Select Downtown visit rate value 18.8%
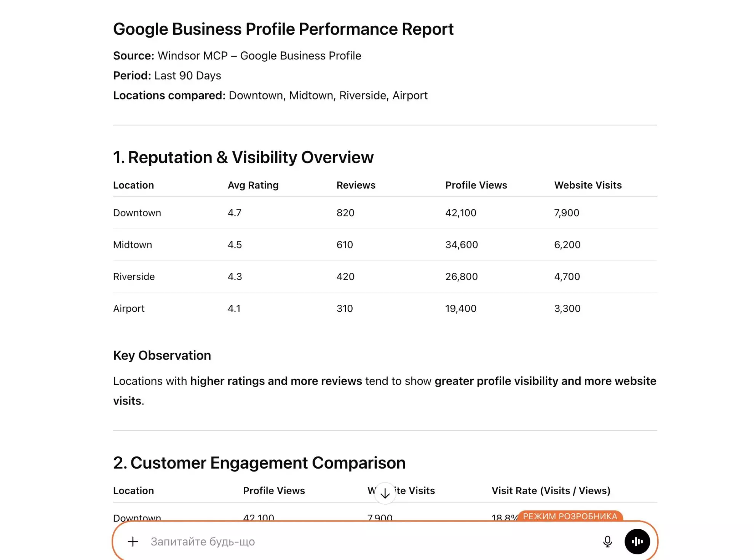Screen dimensions: 754x560 click(x=503, y=517)
